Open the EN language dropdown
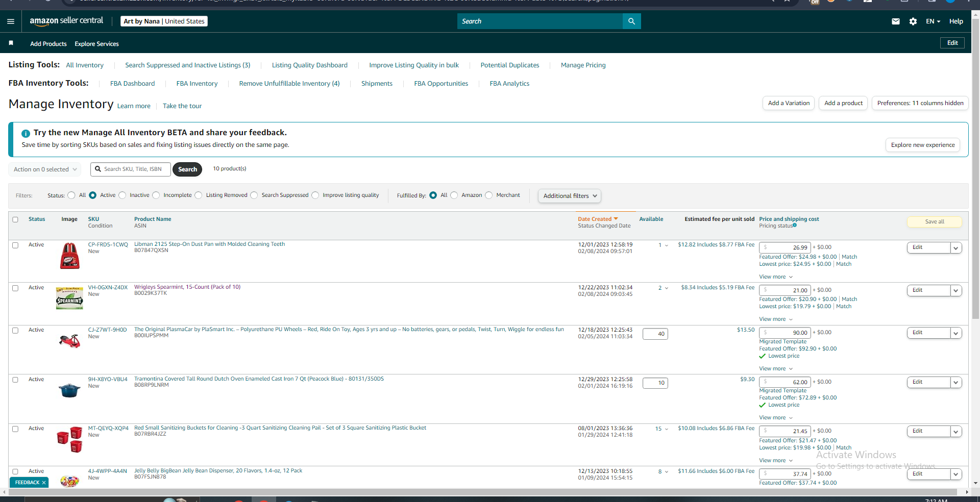 tap(933, 21)
